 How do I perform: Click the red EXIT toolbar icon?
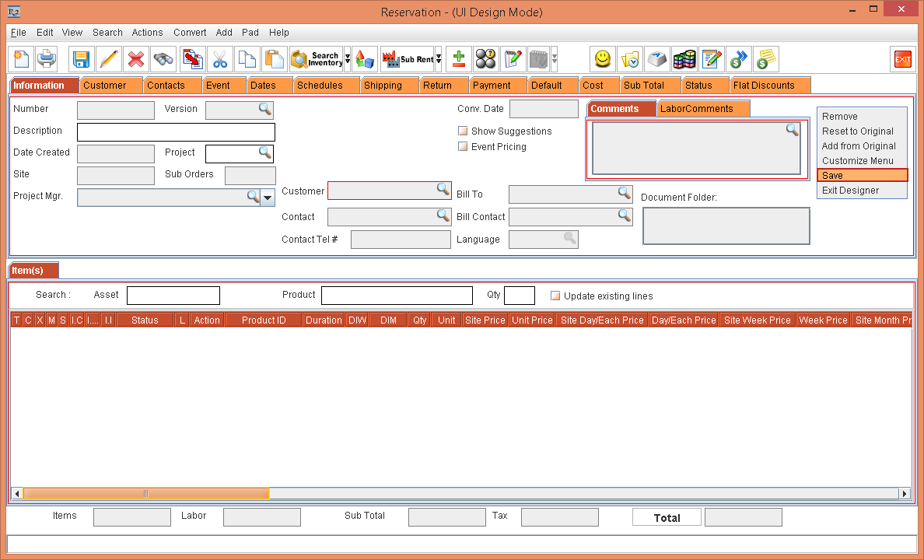[x=902, y=59]
